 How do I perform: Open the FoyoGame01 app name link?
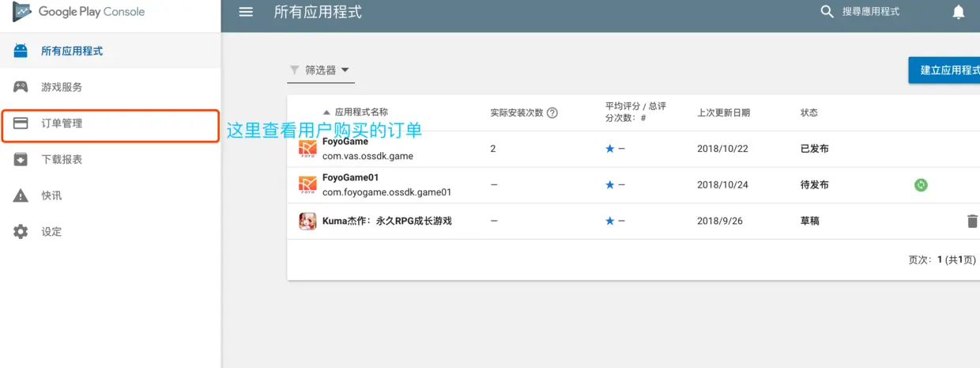tap(350, 177)
